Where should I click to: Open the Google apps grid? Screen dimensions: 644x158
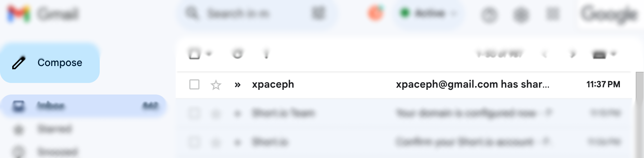pos(553,14)
